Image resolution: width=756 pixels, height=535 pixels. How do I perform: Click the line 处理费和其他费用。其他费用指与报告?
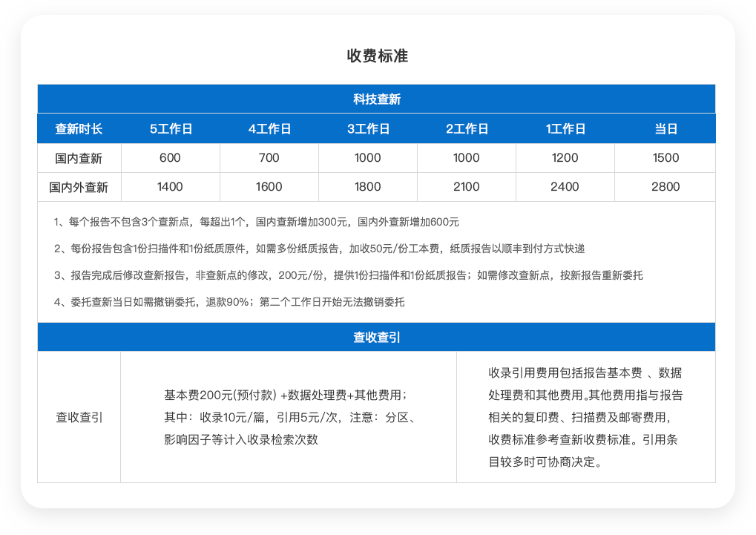pos(585,395)
